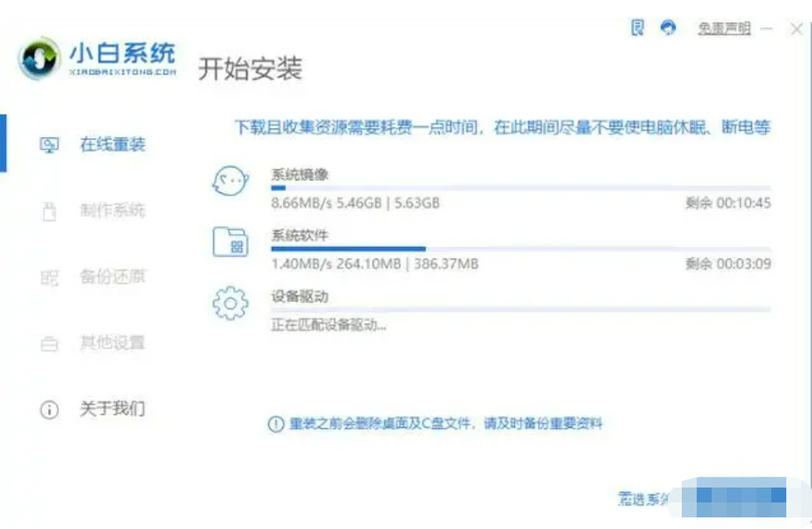Click the 其他设置 toolbox icon
Image resolution: width=812 pixels, height=529 pixels.
49,343
